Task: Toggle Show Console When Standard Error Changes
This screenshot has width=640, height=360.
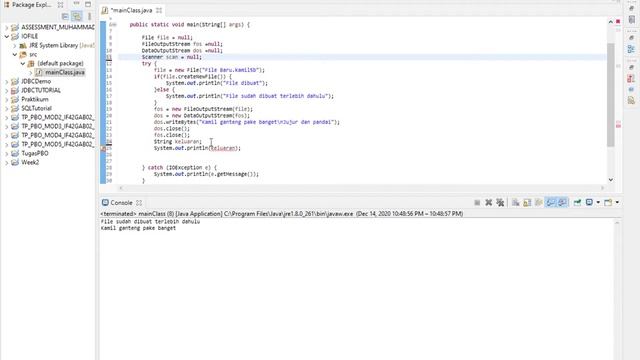Action: [562, 202]
